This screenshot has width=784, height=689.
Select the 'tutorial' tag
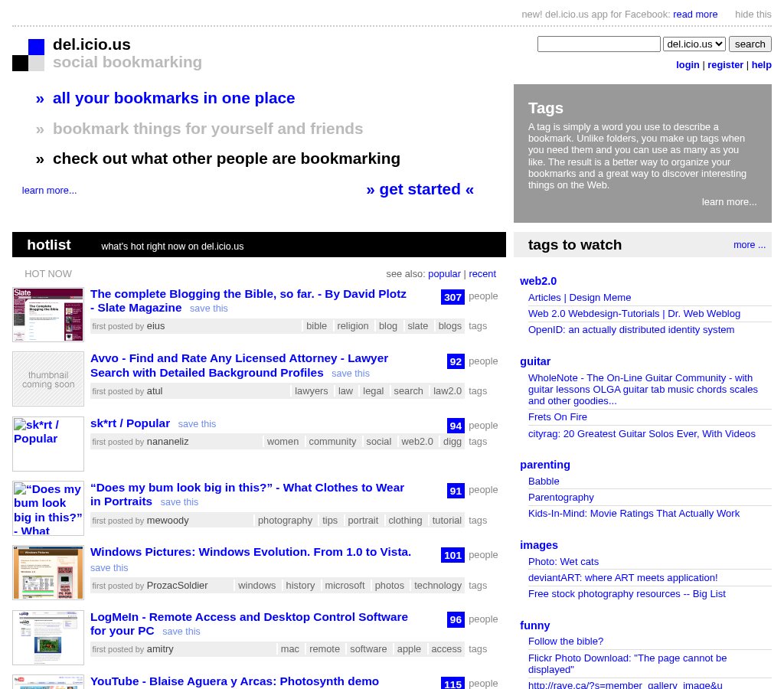pyautogui.click(x=446, y=521)
